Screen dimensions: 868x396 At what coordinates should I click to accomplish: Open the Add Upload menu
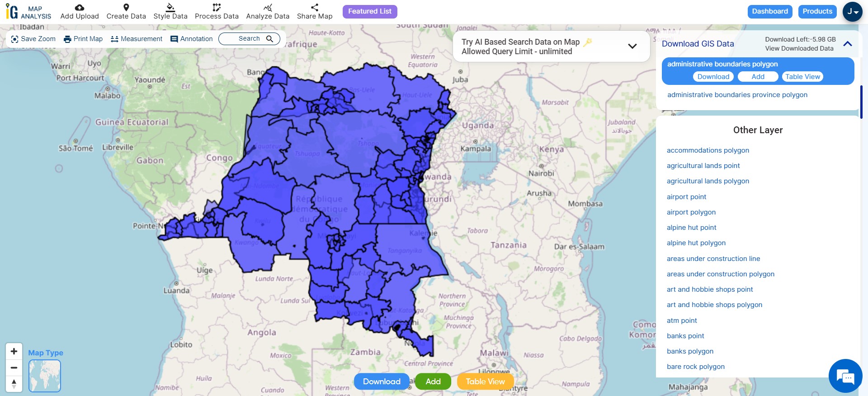point(80,12)
